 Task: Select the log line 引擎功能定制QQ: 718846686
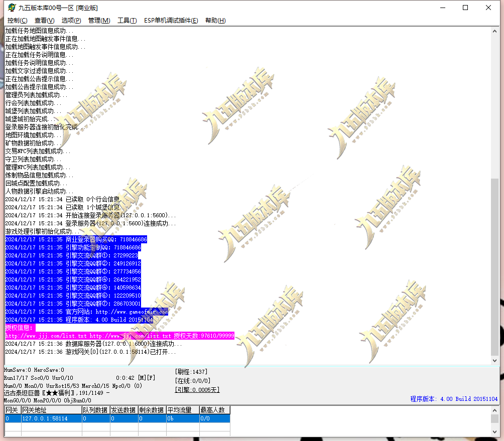tap(73, 247)
